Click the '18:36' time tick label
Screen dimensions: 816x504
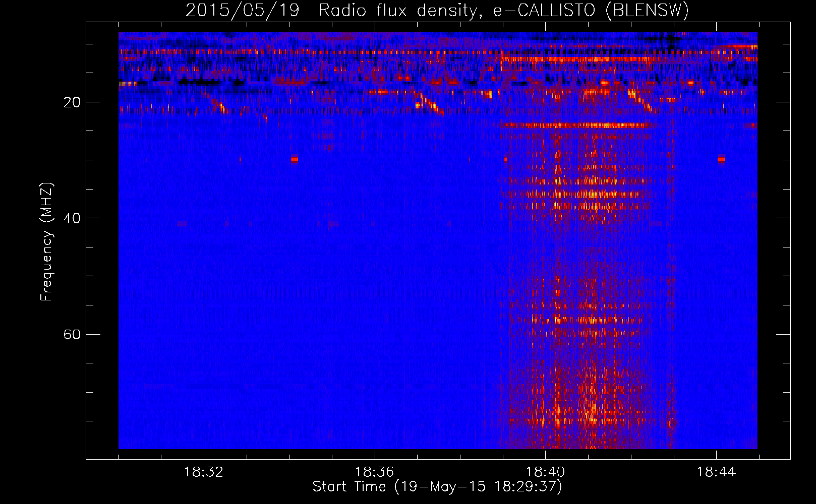tap(374, 472)
